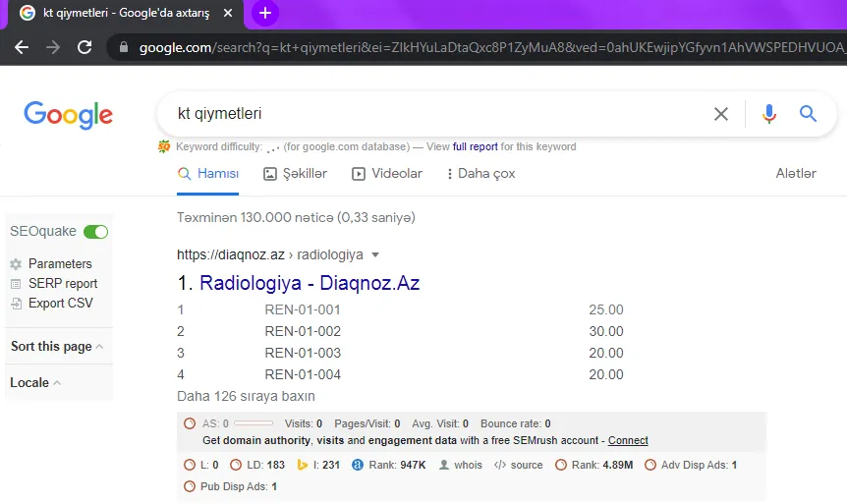Collapse the Locale section

click(35, 382)
